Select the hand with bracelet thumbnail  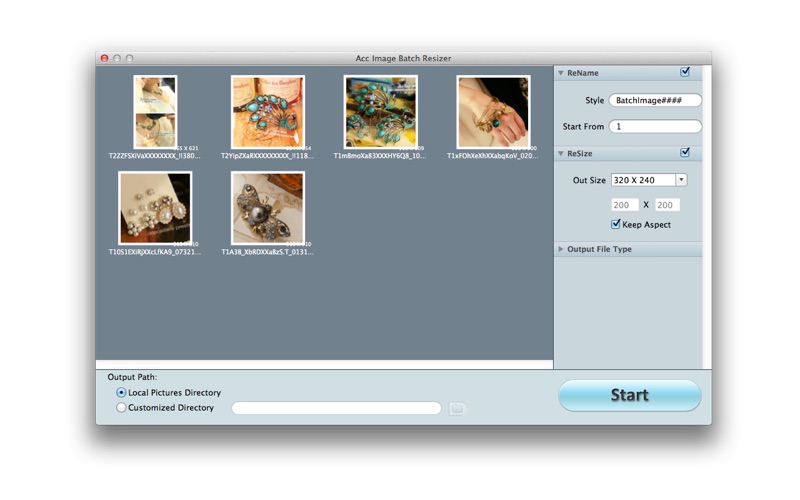click(x=493, y=112)
